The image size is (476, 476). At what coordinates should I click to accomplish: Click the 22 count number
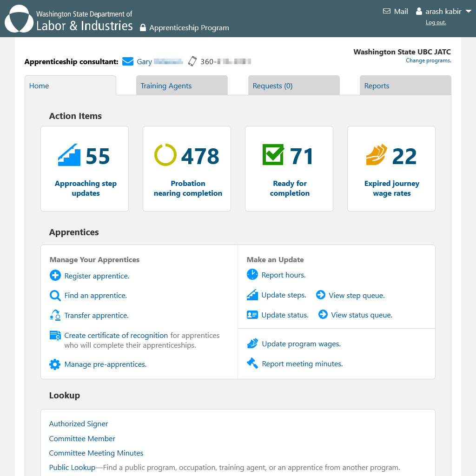coord(404,156)
